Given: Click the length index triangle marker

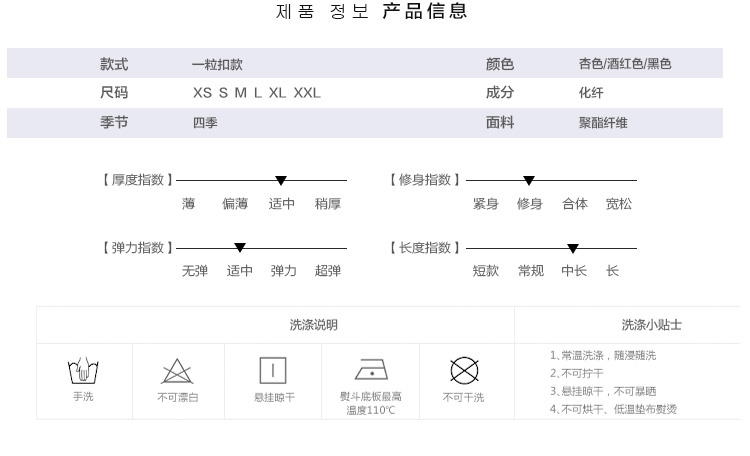Looking at the screenshot, I should pos(573,249).
